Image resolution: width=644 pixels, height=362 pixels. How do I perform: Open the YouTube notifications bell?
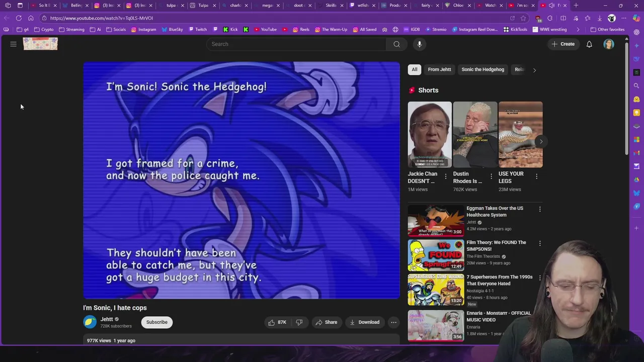point(589,44)
